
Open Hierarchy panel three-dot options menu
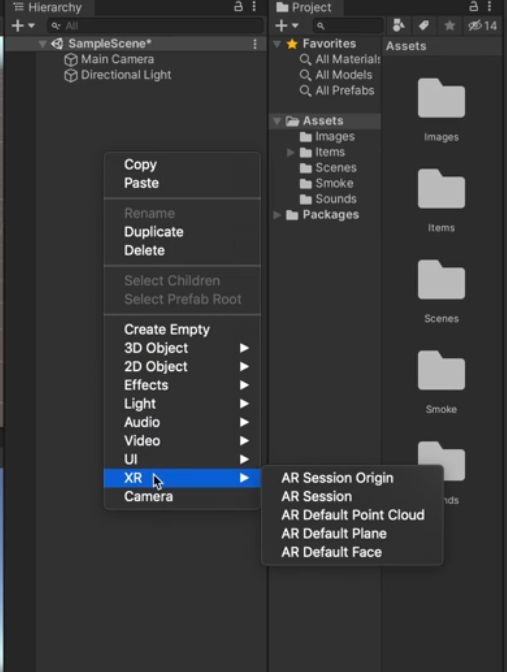(x=254, y=6)
